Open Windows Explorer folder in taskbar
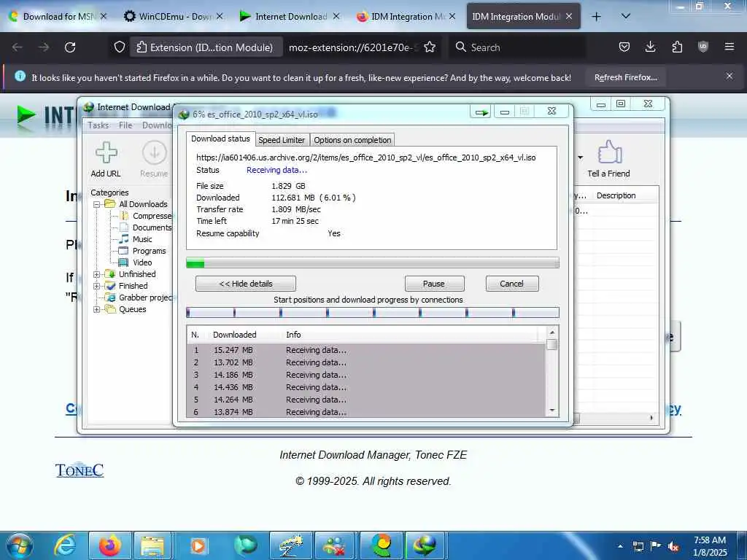The image size is (747, 560). [x=152, y=545]
